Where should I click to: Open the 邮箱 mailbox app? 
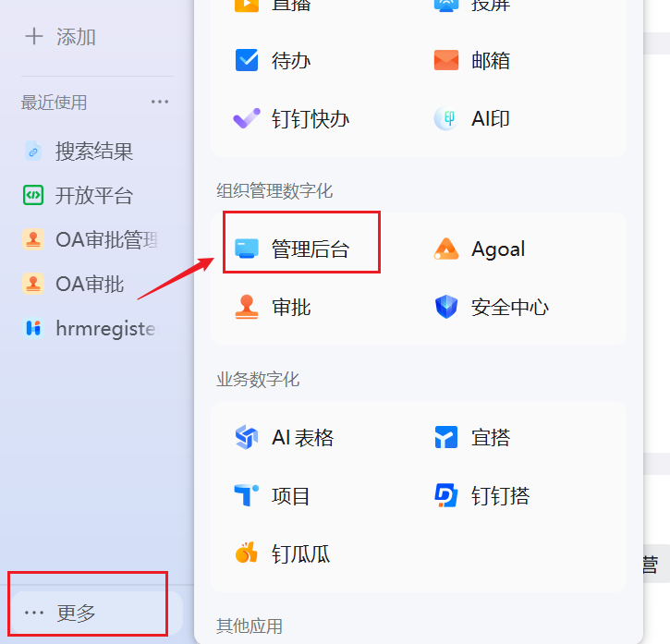coord(472,61)
